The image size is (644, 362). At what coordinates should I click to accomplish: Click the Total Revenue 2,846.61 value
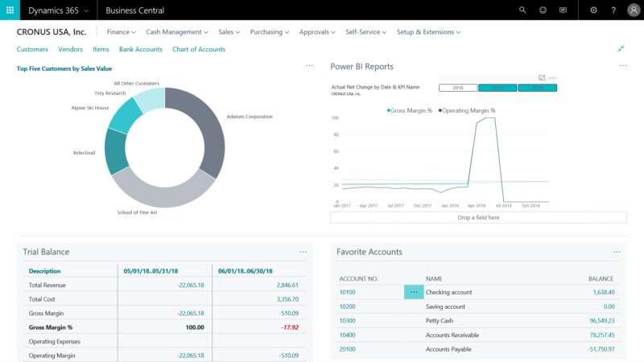(x=287, y=285)
